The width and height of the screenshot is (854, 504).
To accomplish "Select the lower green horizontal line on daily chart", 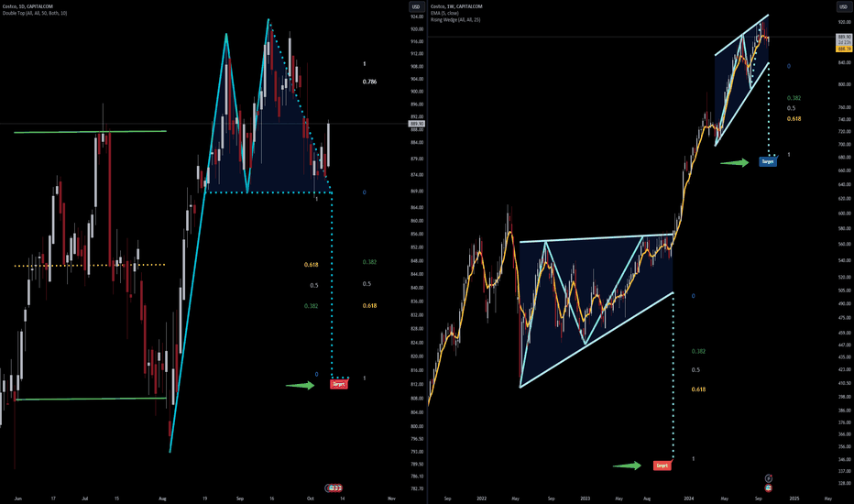I will (90, 399).
